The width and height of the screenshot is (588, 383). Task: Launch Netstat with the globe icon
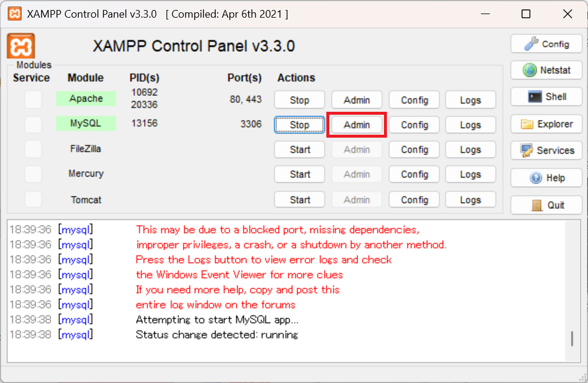pyautogui.click(x=546, y=70)
